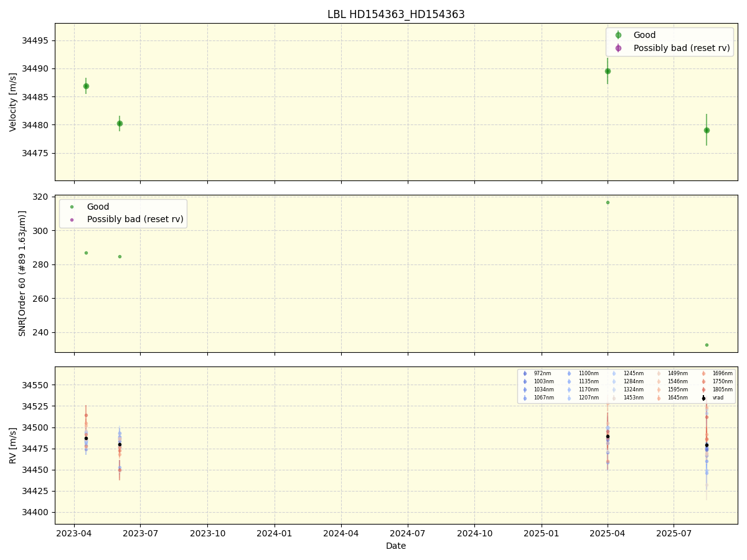
Task: Click the Date x-axis label
Action: pyautogui.click(x=396, y=546)
